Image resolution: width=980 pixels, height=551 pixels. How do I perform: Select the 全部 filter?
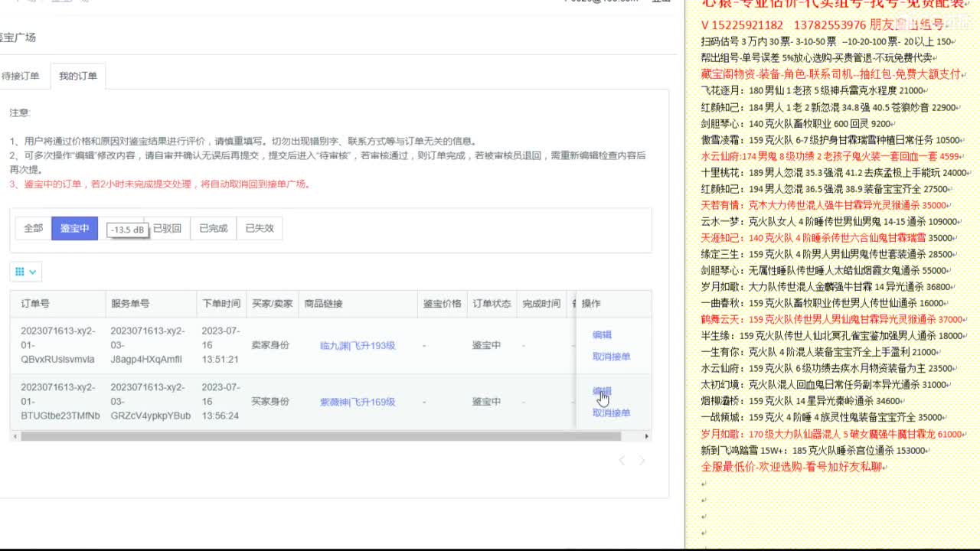coord(32,228)
